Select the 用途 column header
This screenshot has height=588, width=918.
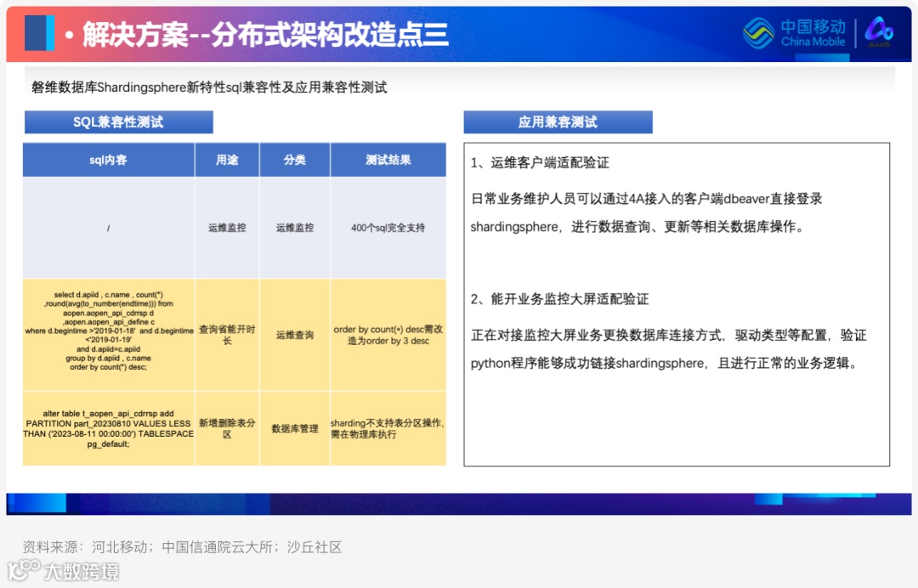click(x=227, y=160)
